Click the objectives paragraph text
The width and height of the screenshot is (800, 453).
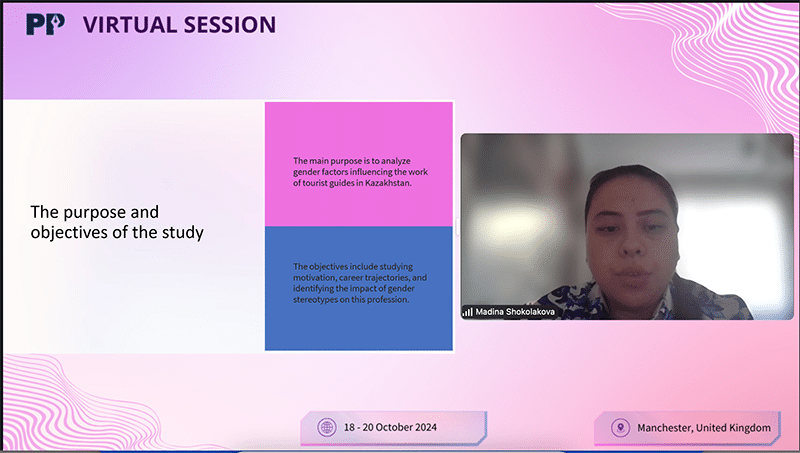point(358,283)
